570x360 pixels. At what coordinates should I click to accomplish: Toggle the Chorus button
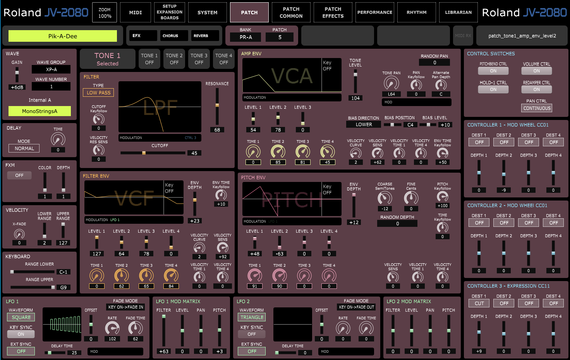pos(174,36)
